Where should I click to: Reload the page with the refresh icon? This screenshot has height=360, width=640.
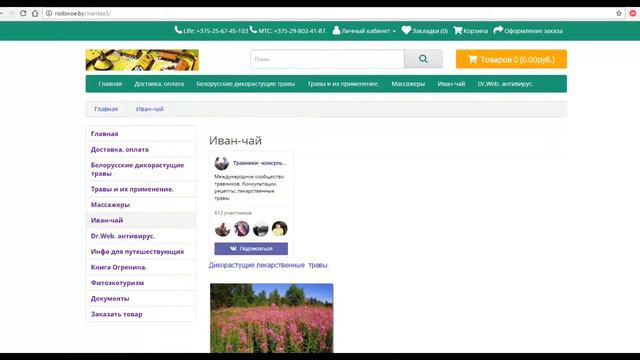tap(23, 13)
